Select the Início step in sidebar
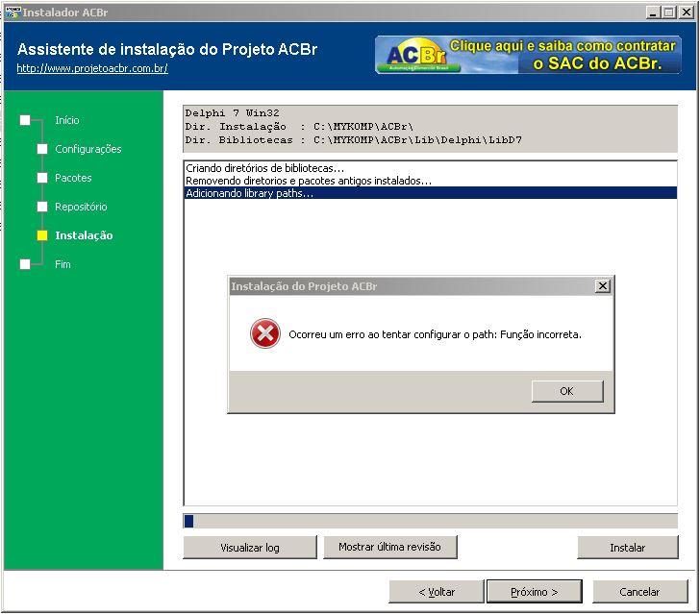Viewport: 700px width, 614px height. (67, 120)
